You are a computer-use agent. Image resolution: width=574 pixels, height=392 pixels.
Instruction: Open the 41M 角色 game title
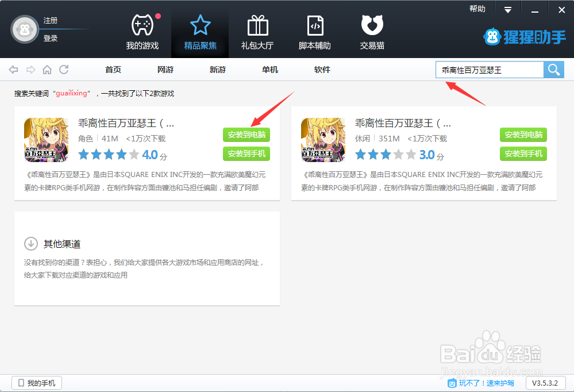tap(126, 124)
